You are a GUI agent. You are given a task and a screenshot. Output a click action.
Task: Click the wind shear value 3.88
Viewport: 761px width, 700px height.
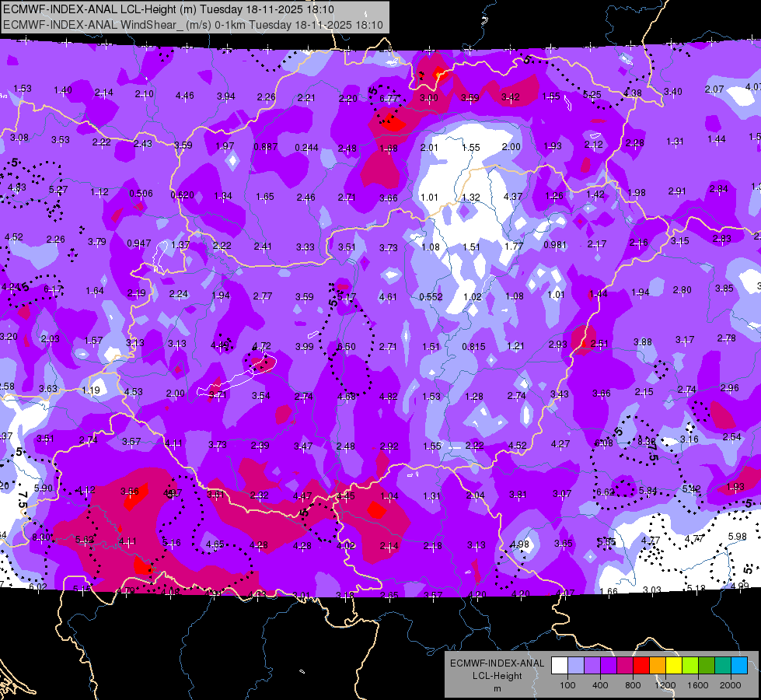point(643,342)
